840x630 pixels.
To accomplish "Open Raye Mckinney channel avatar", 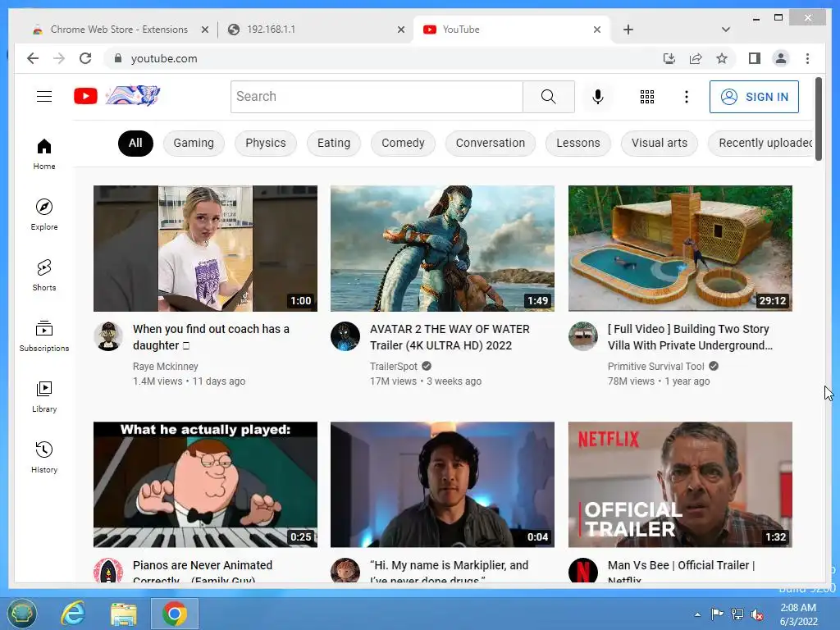I will tap(108, 336).
